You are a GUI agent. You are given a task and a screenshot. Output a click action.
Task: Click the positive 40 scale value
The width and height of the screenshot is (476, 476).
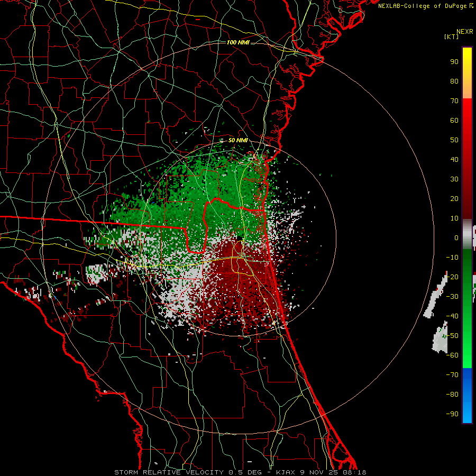point(454,160)
